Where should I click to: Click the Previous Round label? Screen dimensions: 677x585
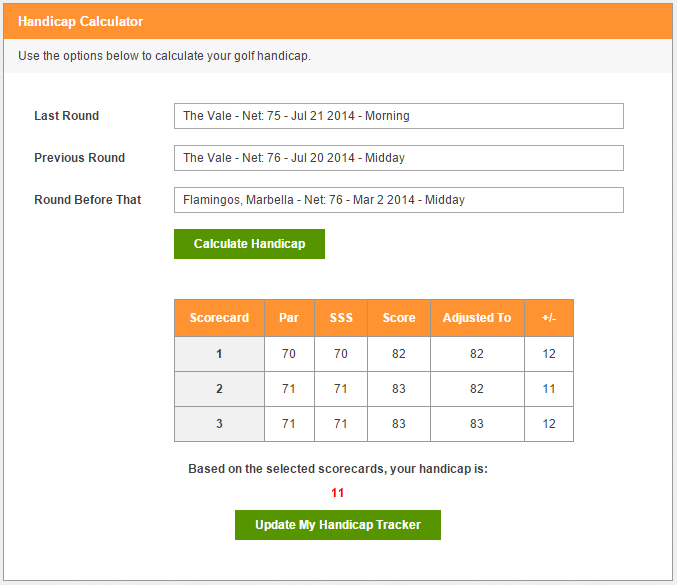point(80,158)
